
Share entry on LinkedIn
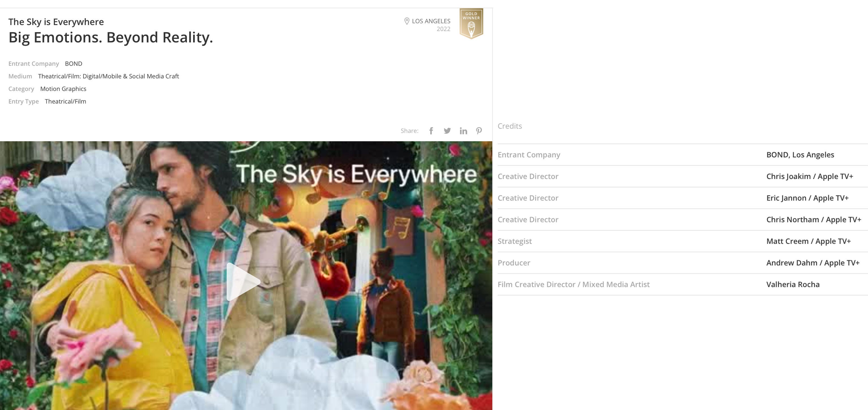click(463, 131)
